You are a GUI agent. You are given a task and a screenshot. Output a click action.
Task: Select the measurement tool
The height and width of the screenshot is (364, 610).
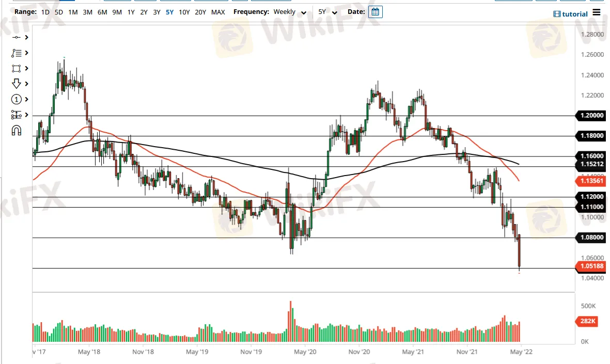coord(15,115)
